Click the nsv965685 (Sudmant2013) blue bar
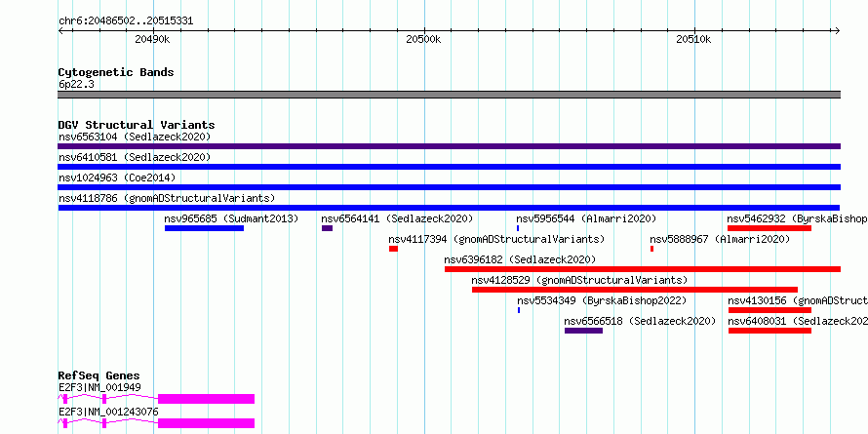The image size is (868, 434). 204,228
